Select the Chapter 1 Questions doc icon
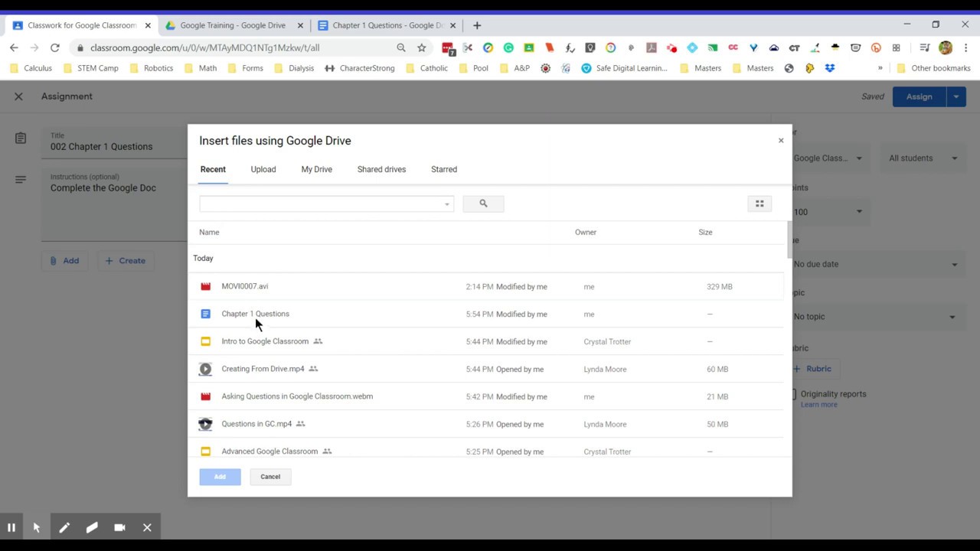Viewport: 980px width, 551px height. [205, 314]
